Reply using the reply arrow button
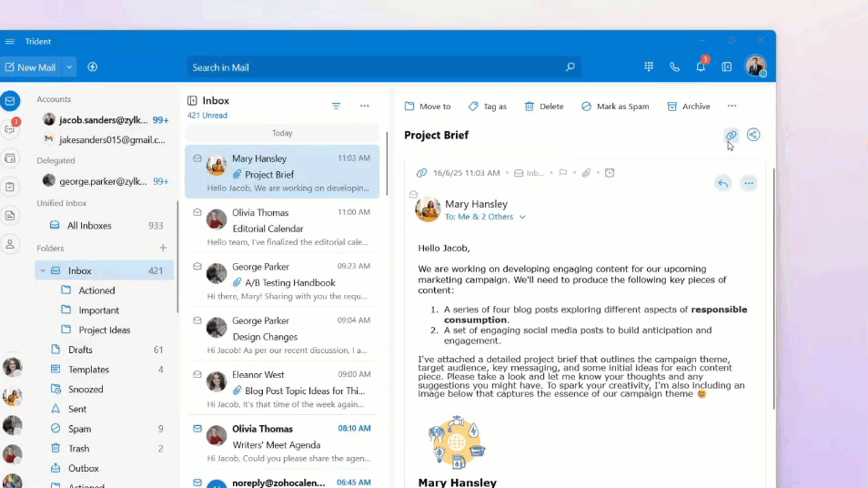The width and height of the screenshot is (868, 488). tap(723, 183)
